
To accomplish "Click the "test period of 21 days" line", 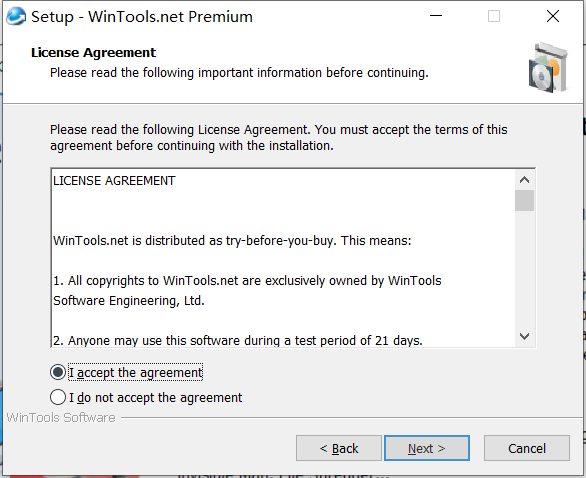I will pos(238,340).
